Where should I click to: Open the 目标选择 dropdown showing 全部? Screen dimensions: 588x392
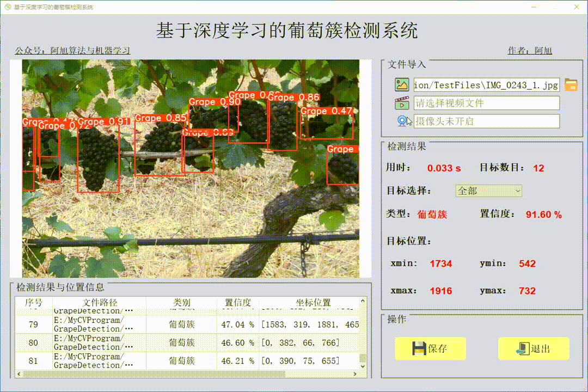point(488,191)
